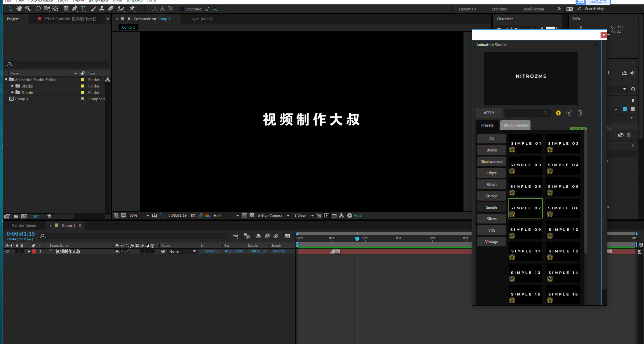This screenshot has height=344, width=644.
Task: Expand the Blocks folder in Project
Action: click(x=13, y=86)
